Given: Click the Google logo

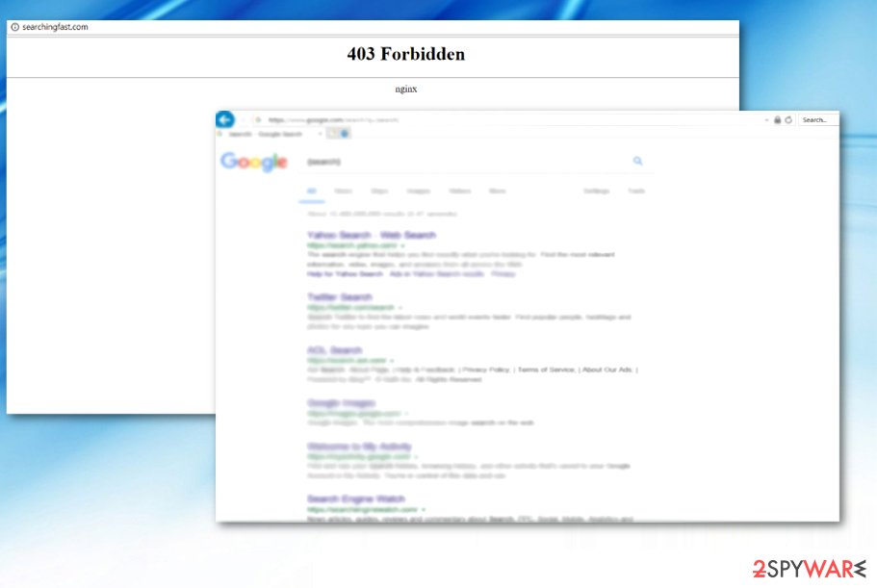Looking at the screenshot, I should pos(254,162).
